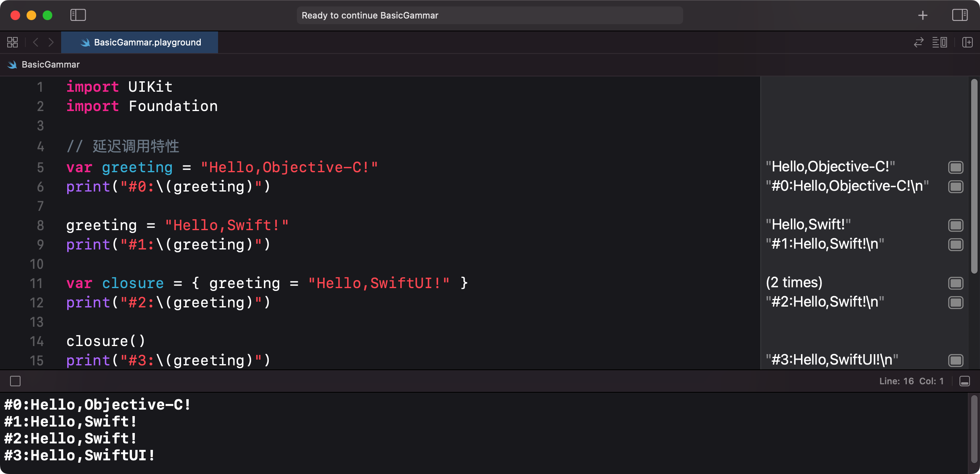Click the plus Library button
The image size is (980, 474).
(923, 15)
